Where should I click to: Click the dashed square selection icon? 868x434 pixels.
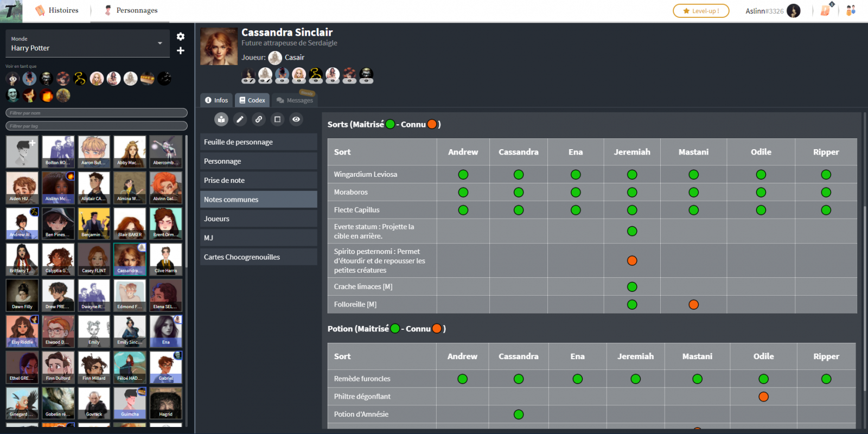tap(277, 119)
